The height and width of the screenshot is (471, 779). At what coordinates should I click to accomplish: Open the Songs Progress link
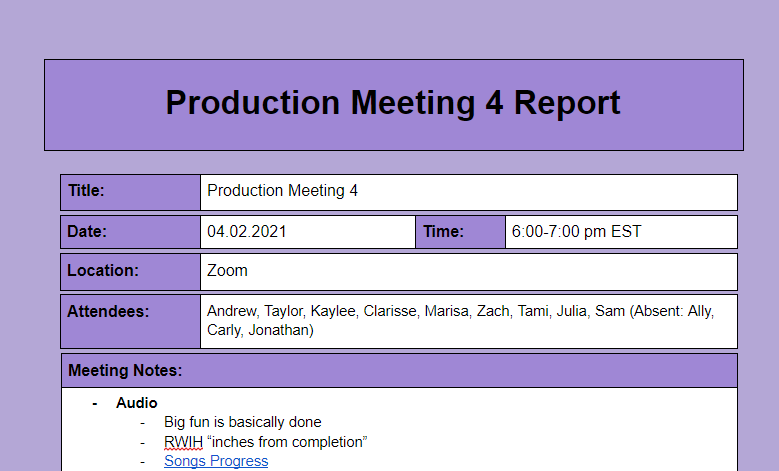216,461
